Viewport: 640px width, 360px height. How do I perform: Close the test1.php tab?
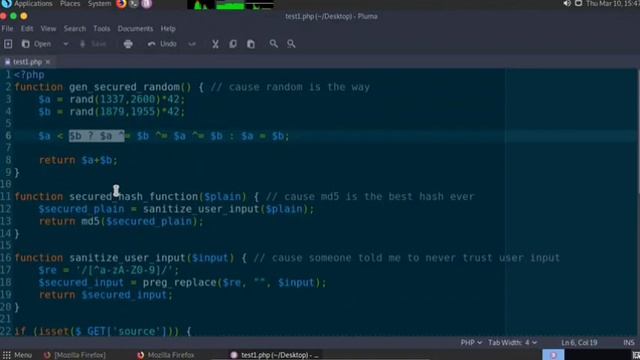(x=48, y=62)
